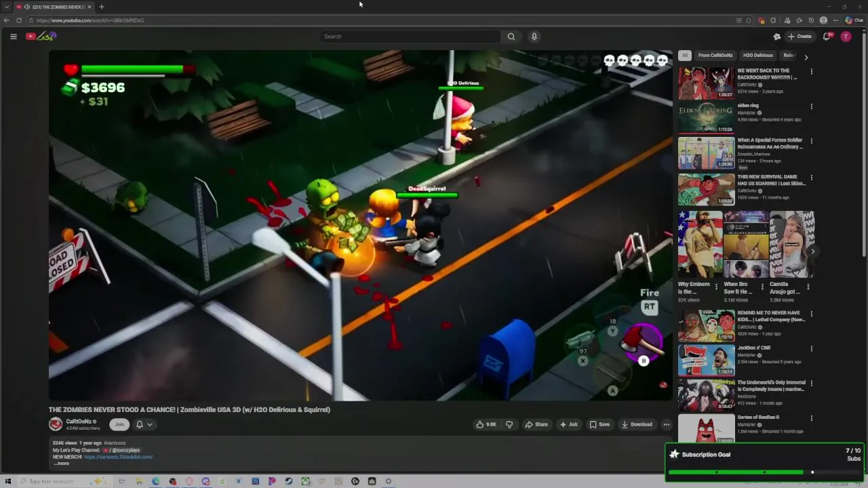
Task: Join the CaRtOoNz channel membership
Action: click(119, 424)
